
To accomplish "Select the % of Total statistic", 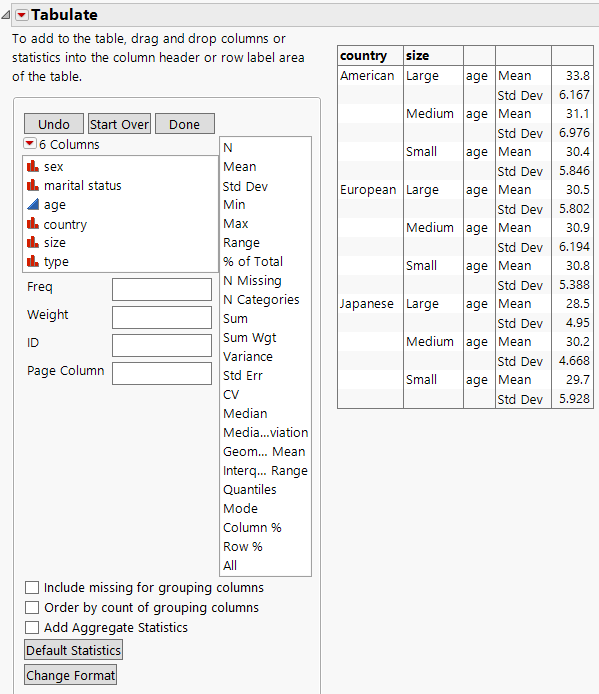I will click(253, 262).
